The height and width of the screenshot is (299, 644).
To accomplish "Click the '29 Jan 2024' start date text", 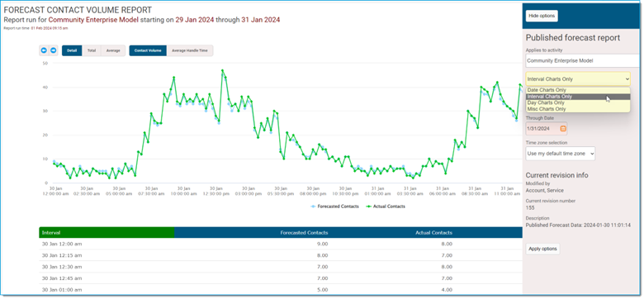I will [x=195, y=20].
